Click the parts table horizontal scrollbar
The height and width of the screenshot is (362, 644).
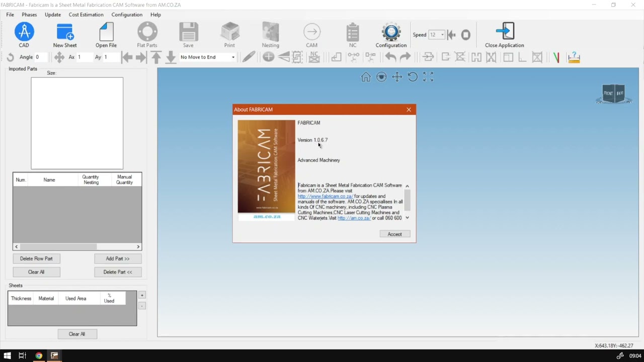(77, 247)
